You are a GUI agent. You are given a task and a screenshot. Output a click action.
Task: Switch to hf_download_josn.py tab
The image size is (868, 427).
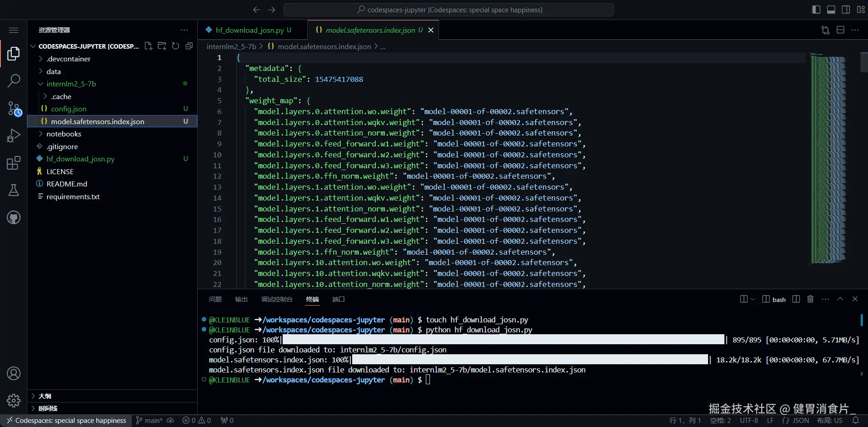(x=249, y=30)
